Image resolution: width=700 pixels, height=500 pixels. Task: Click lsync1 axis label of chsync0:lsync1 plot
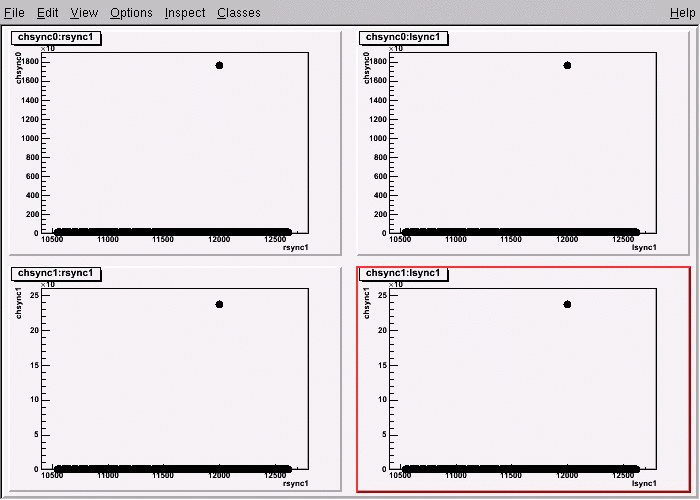(x=644, y=247)
